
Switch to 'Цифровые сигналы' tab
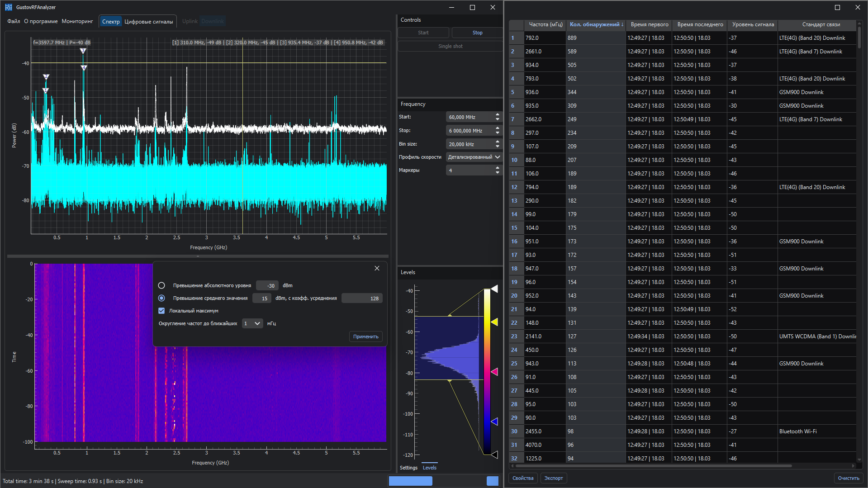point(148,21)
